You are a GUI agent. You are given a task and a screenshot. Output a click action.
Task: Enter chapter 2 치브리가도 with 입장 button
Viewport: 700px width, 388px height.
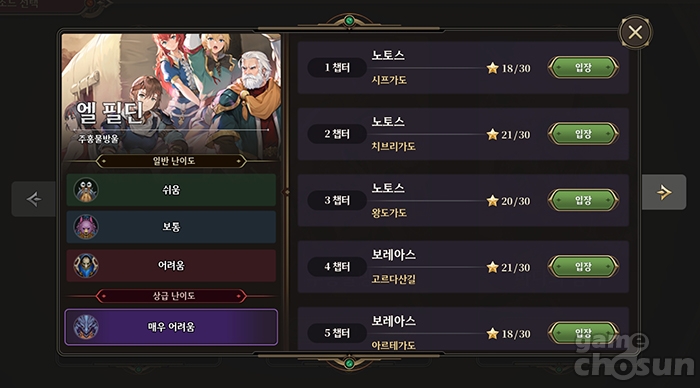[583, 134]
